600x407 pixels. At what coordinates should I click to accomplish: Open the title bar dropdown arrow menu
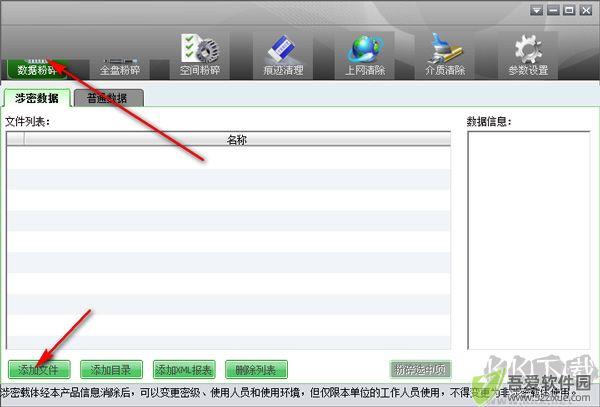(536, 10)
